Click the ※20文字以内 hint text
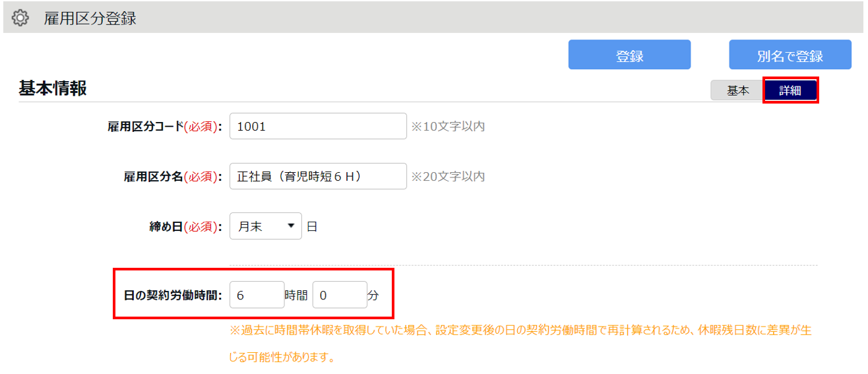The image size is (868, 374). pos(448,177)
